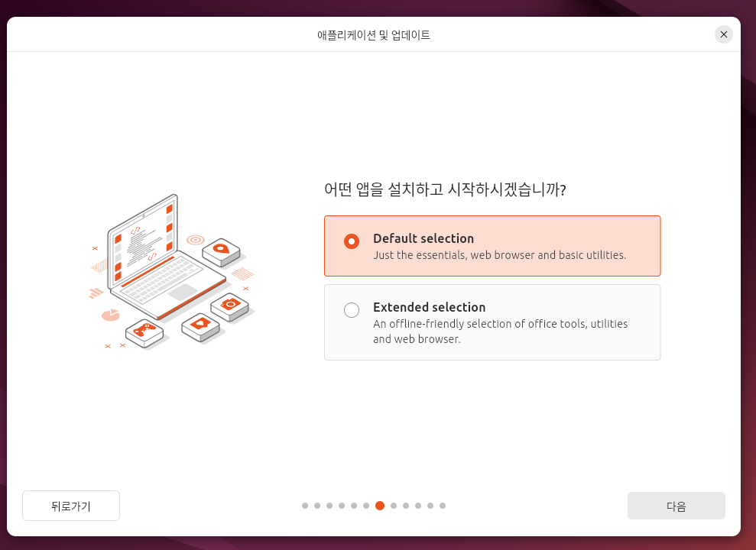Click the orange bar chart decoration icon
This screenshot has height=550, width=756.
pos(96,293)
